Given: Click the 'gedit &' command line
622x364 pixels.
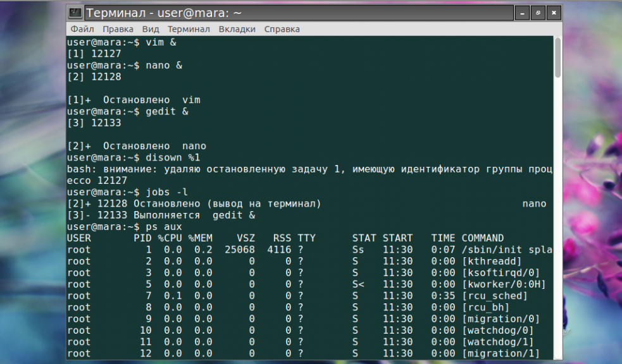Looking at the screenshot, I should 127,112.
